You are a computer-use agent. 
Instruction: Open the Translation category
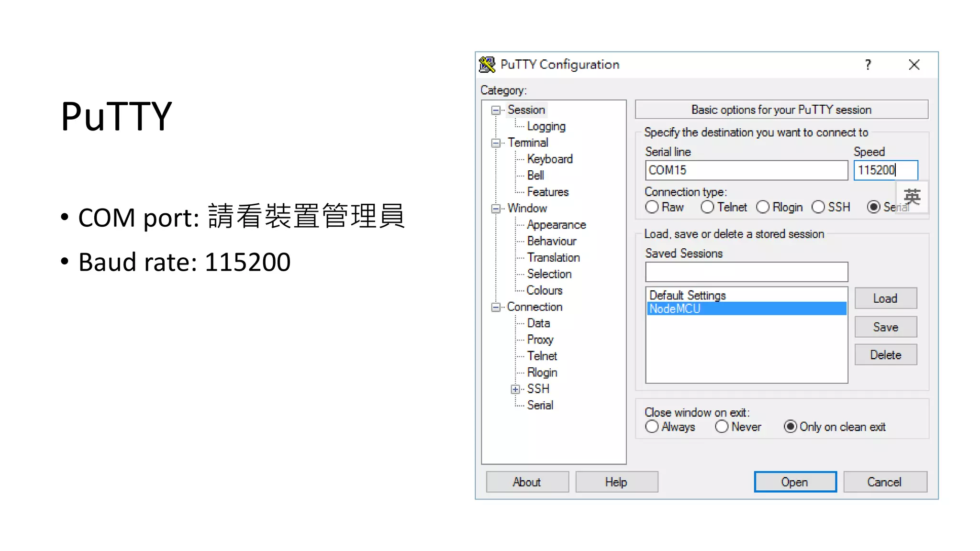(x=553, y=257)
